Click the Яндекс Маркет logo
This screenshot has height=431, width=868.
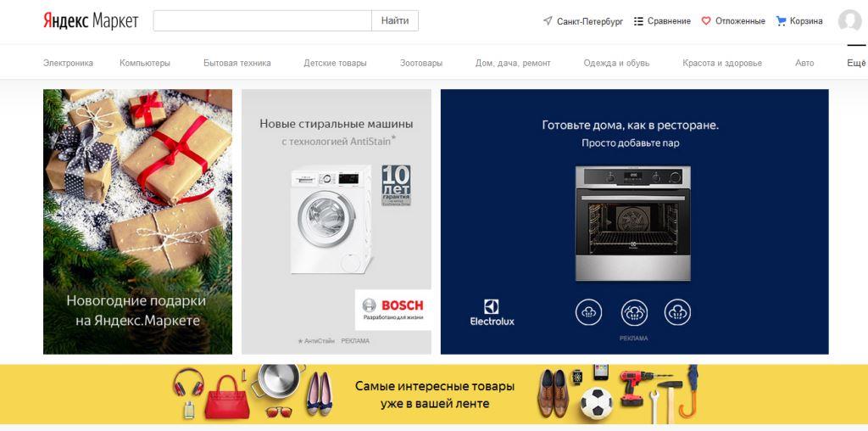91,21
